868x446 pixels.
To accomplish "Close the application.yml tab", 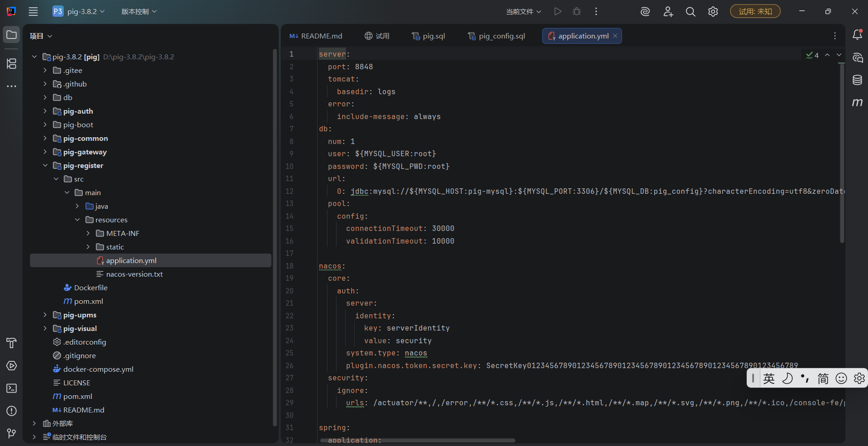I will [x=615, y=36].
